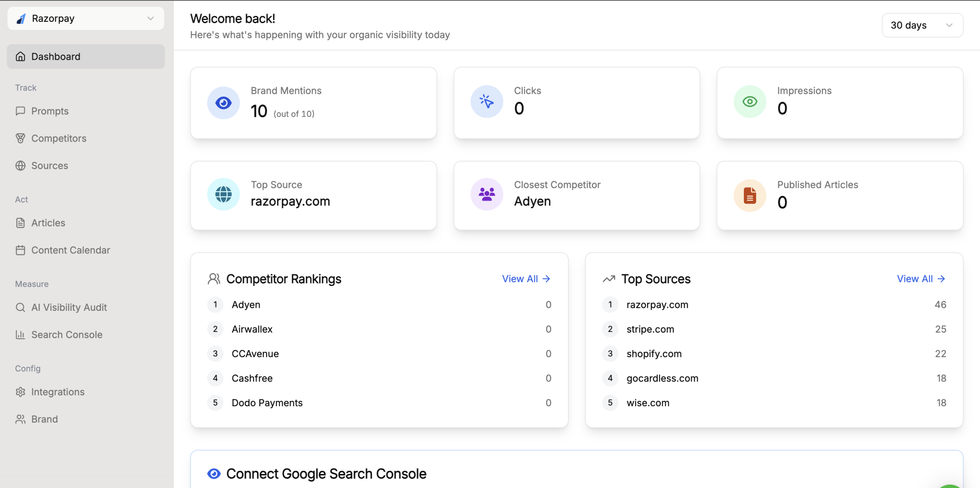Screen dimensions: 980x488
Task: Click the Prompts speech bubble icon
Action: [x=20, y=111]
